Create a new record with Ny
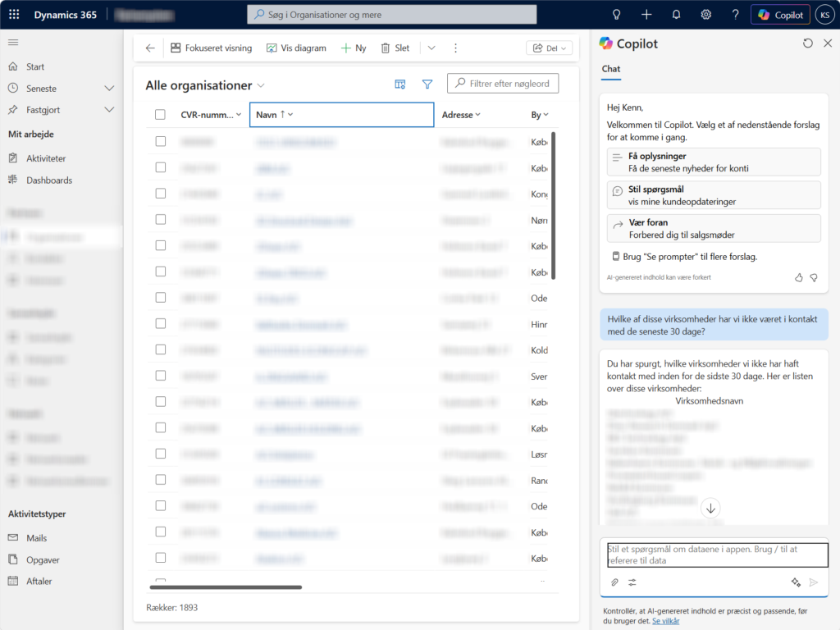The width and height of the screenshot is (840, 630). coord(354,48)
